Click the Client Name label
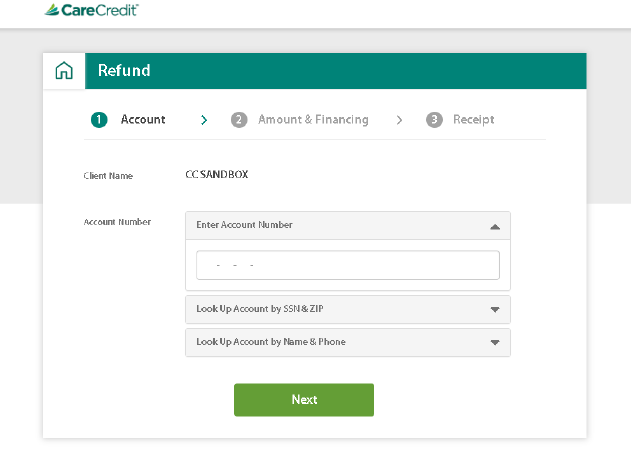 coord(108,176)
